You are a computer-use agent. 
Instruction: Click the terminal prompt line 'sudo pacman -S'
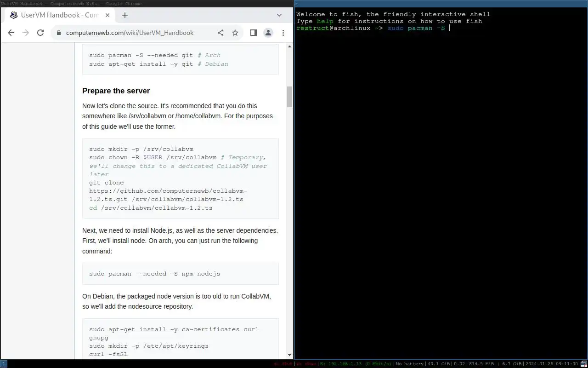point(373,28)
